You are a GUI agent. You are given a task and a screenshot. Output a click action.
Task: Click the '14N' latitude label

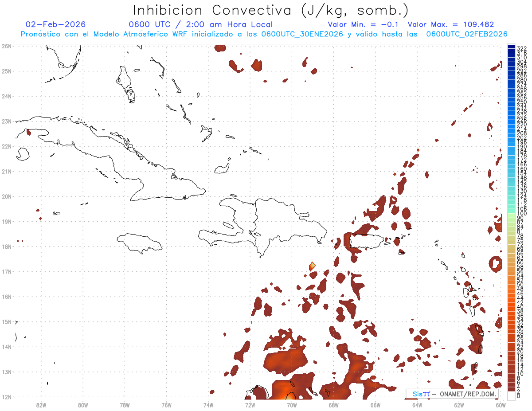(x=6, y=347)
